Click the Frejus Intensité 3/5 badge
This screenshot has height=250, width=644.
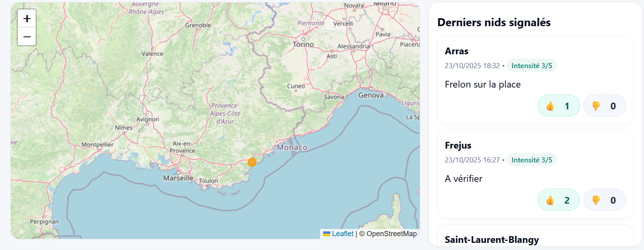(532, 160)
